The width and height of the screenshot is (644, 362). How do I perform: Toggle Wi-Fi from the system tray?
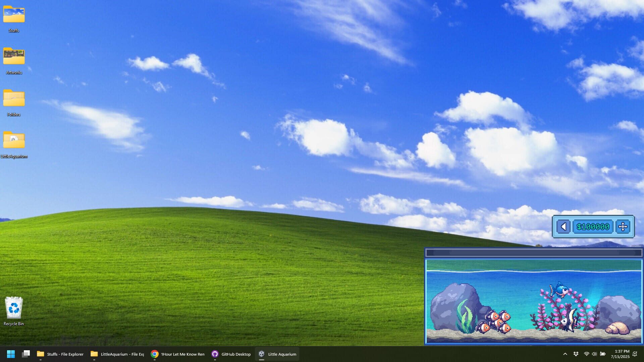coord(586,354)
